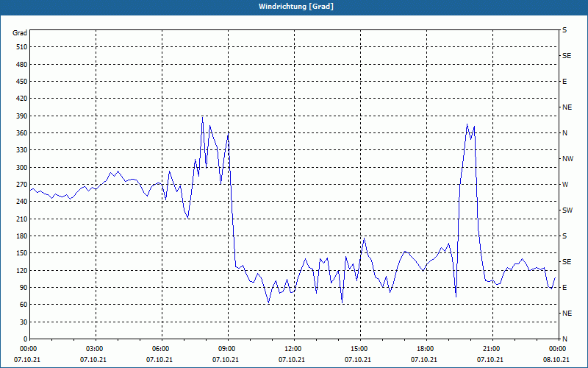Click the "07.10.21" date below the 18:00 label
Viewport: 588px width, 368px height.
point(424,360)
